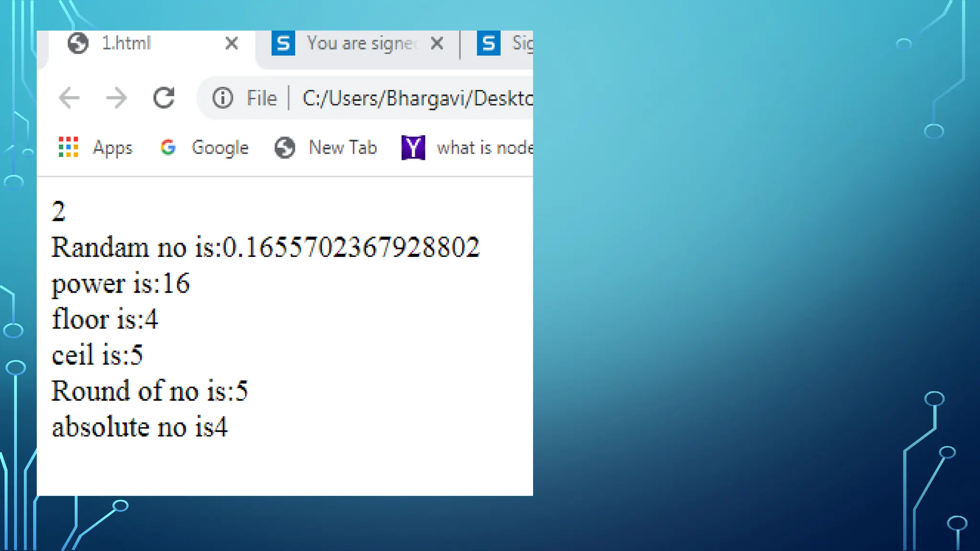Image resolution: width=980 pixels, height=551 pixels.
Task: Open the Apps grid shortcut icon
Action: 68,147
